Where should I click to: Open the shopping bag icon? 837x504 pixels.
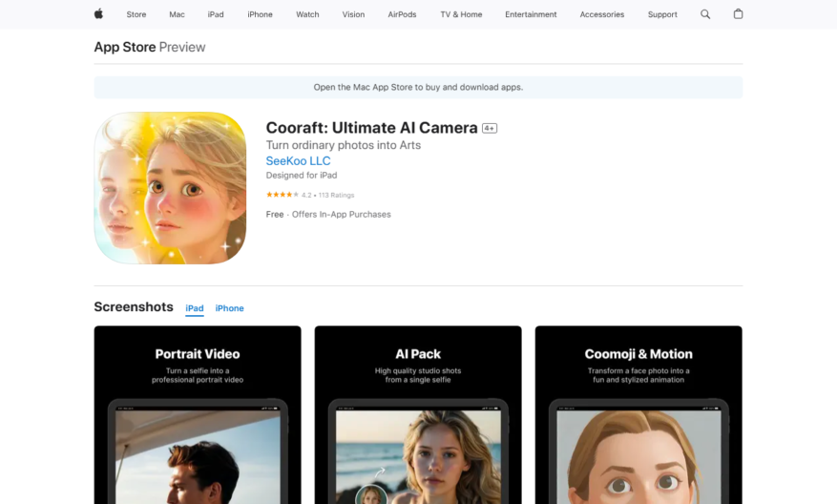tap(738, 14)
